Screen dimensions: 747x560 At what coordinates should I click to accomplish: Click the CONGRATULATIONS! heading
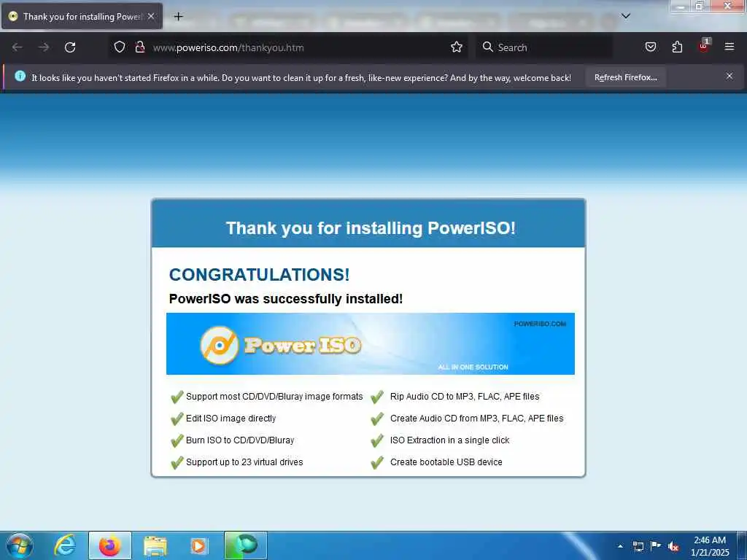(259, 274)
